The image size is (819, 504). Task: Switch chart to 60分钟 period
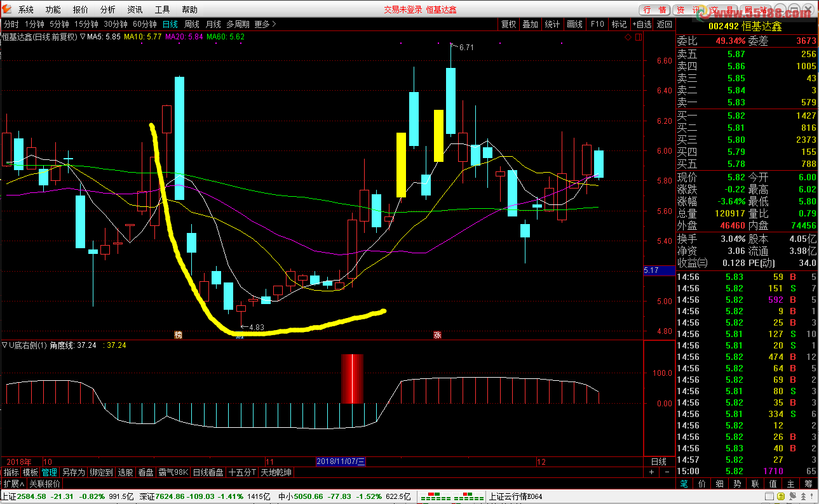click(145, 24)
